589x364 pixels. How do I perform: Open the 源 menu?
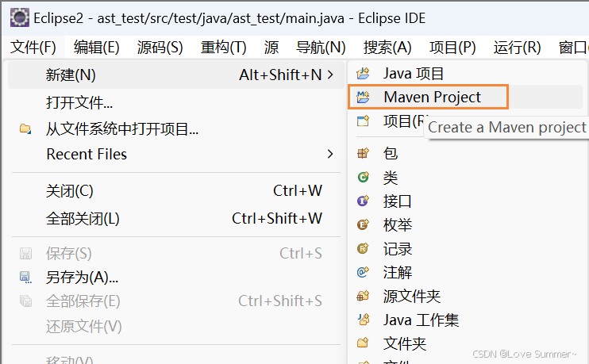(x=271, y=48)
